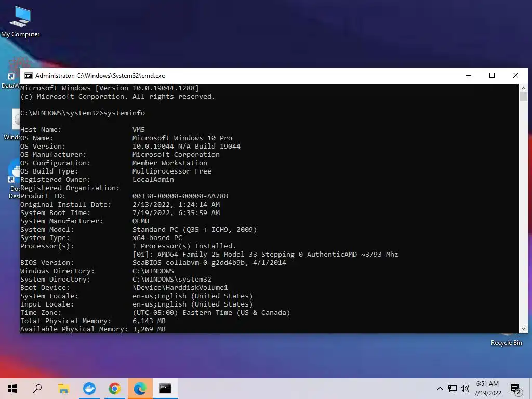Click OS Manufacturer value 'Microsoft Corporation'
Viewport: 532px width, 399px height.
coord(176,155)
